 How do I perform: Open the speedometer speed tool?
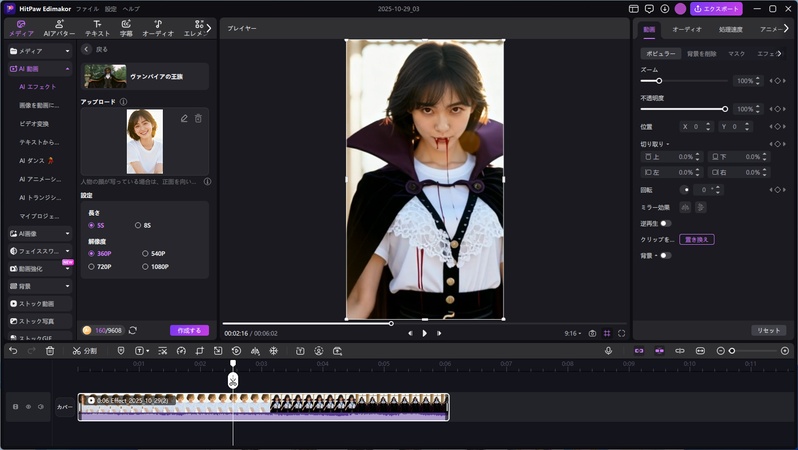[x=181, y=351]
